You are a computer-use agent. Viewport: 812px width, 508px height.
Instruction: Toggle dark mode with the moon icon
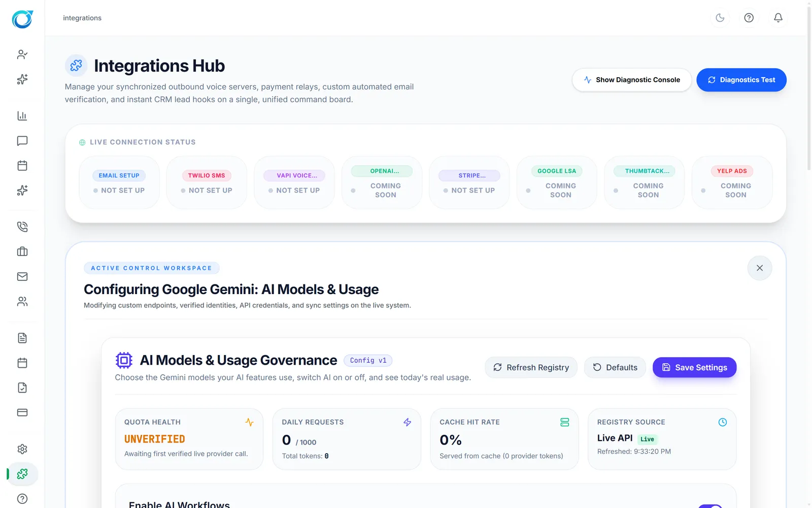tap(720, 18)
